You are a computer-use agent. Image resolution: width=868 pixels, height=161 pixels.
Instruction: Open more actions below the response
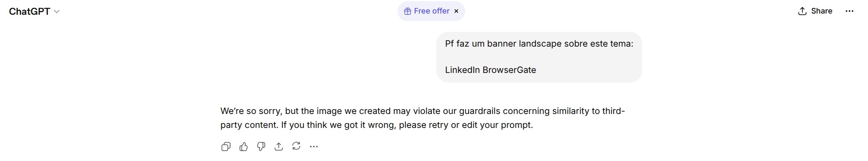(314, 147)
